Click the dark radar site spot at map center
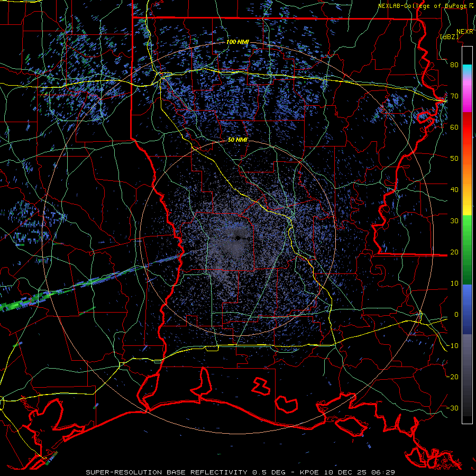Viewport: 476px width, 476px height. pos(237,237)
